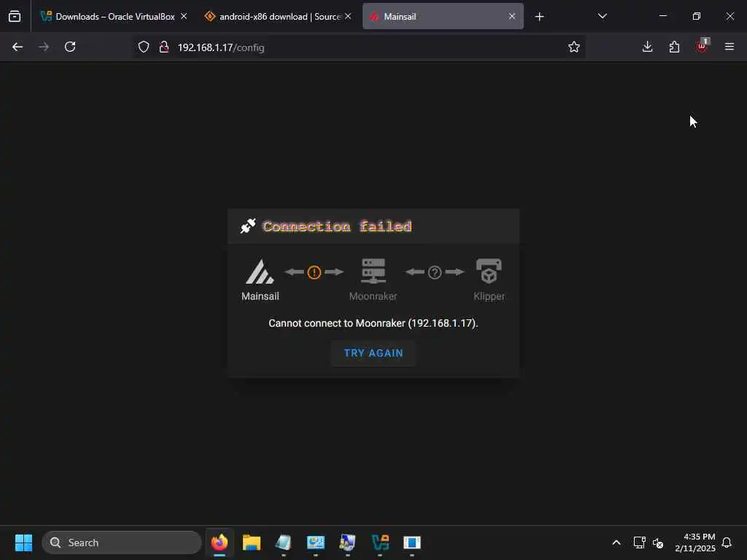The height and width of the screenshot is (560, 747).
Task: Reload the current page
Action: (x=70, y=47)
